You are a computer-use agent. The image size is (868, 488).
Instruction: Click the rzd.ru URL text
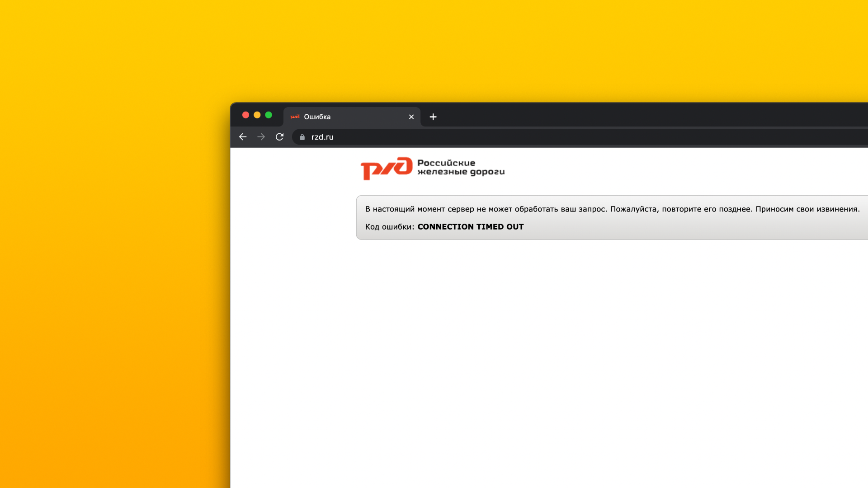322,137
